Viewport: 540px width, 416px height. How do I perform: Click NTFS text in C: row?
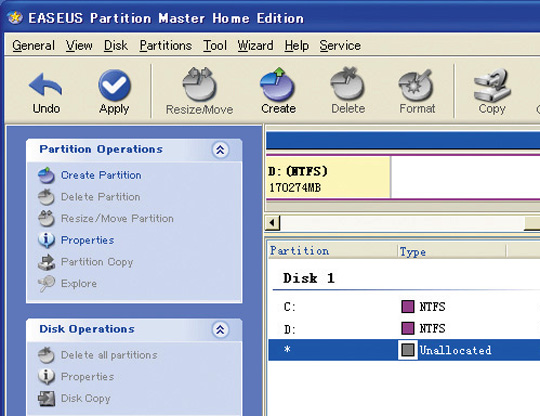click(x=432, y=306)
